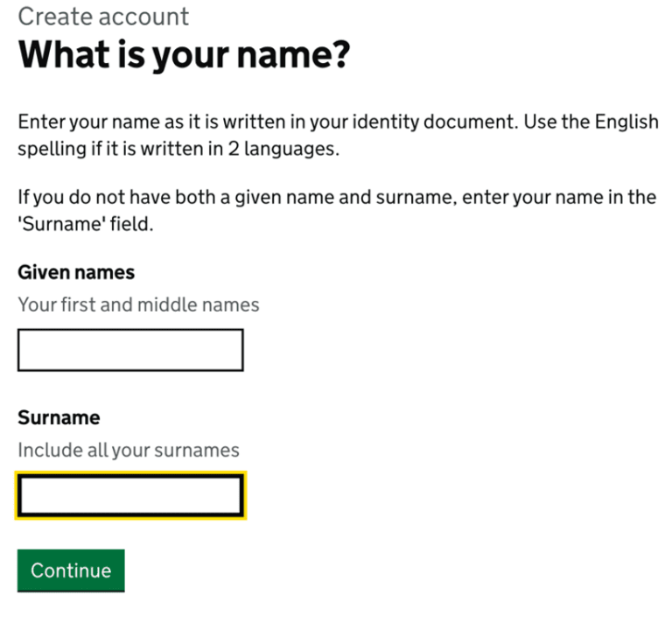The height and width of the screenshot is (623, 672).
Task: Click the bold 'Given names' label
Action: click(x=76, y=272)
